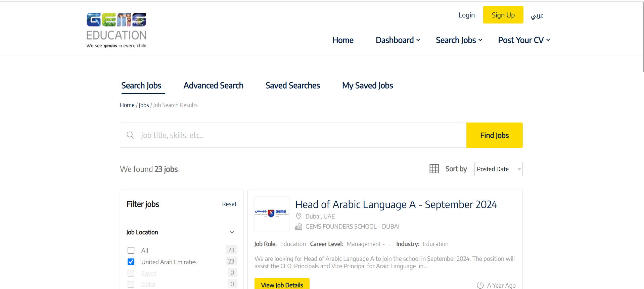This screenshot has height=289, width=644.
Task: Open the Saved Searches tab
Action: click(292, 86)
